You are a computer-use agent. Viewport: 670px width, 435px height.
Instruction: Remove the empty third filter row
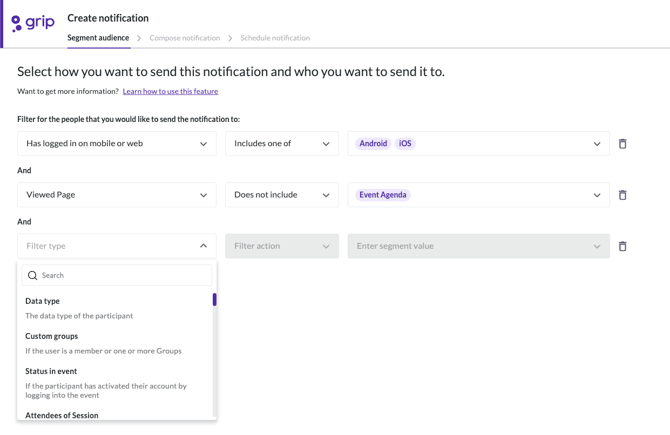[622, 246]
